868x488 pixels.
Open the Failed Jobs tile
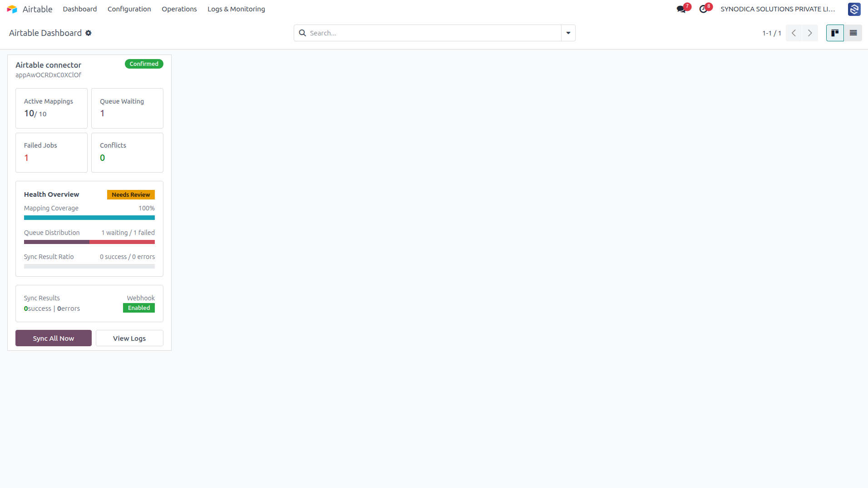click(x=51, y=153)
